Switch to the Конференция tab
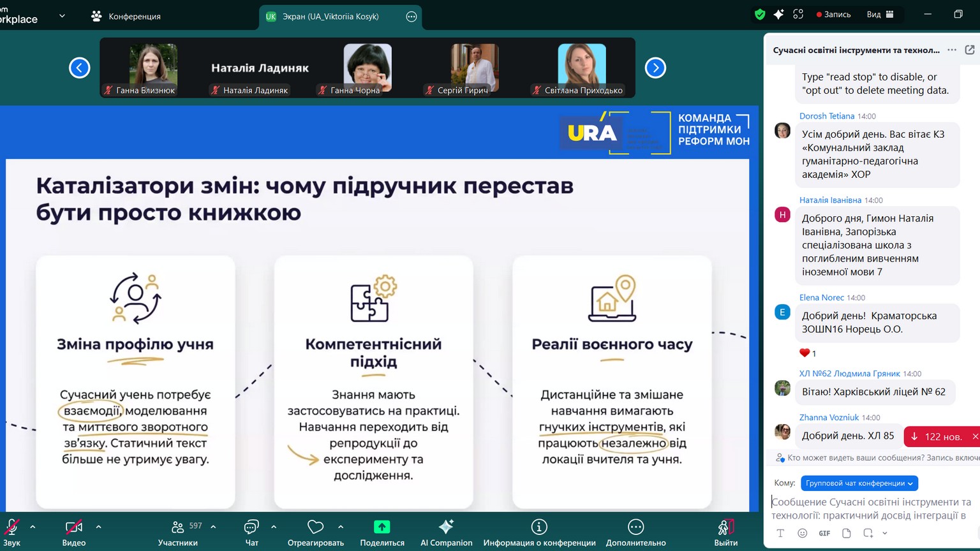 point(126,17)
